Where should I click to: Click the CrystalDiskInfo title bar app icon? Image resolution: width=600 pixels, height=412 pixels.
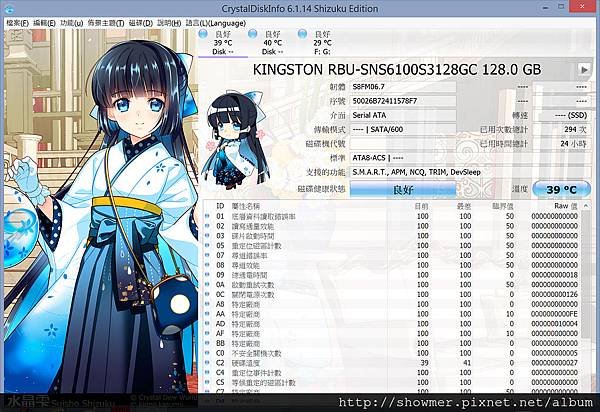coord(8,8)
